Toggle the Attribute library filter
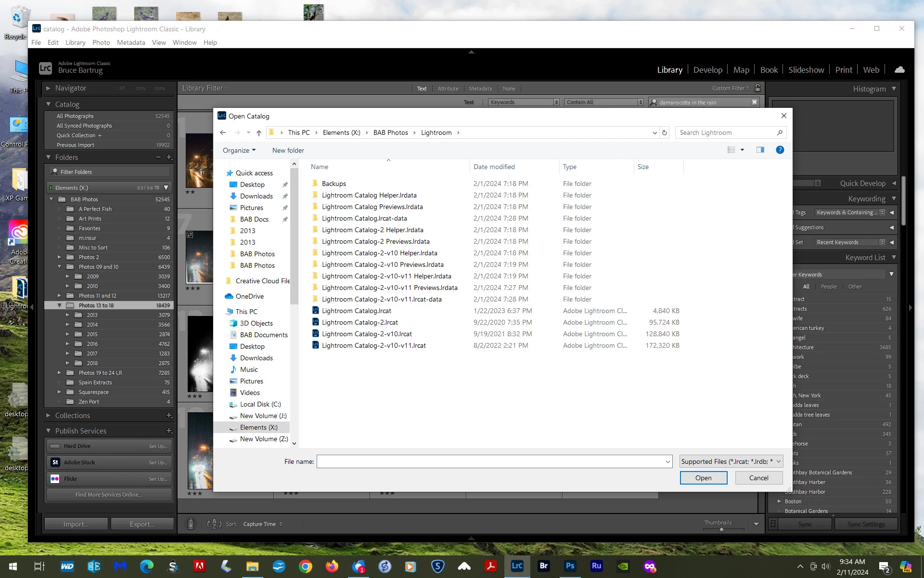 tap(448, 89)
